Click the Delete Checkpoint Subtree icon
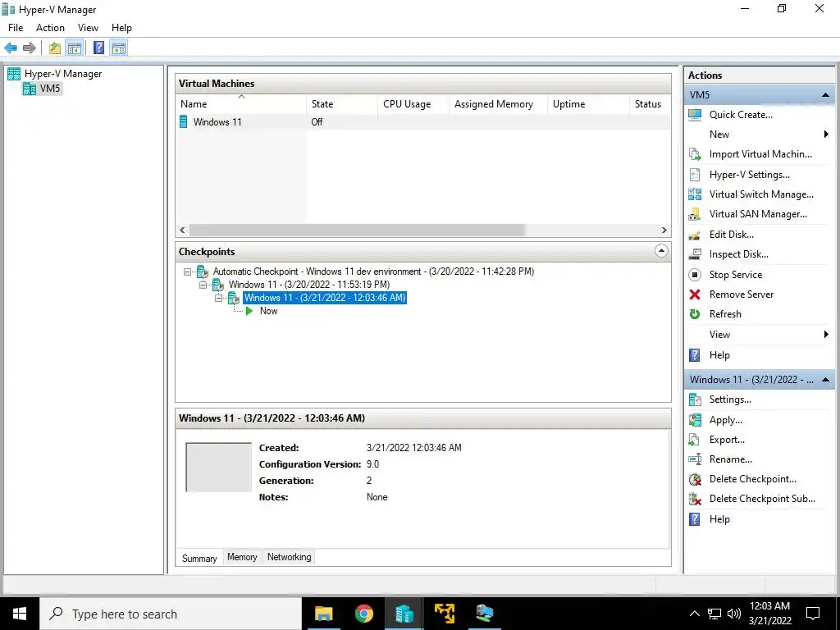Image resolution: width=840 pixels, height=630 pixels. (x=695, y=500)
